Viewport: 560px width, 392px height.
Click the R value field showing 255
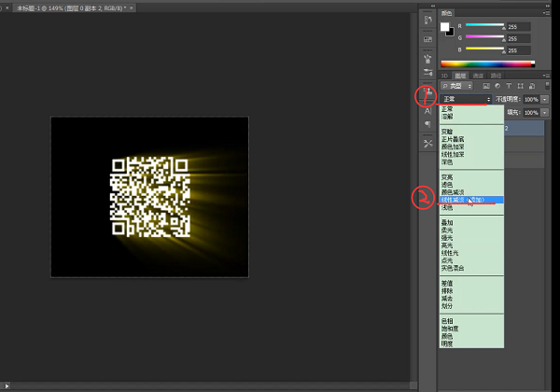(519, 27)
